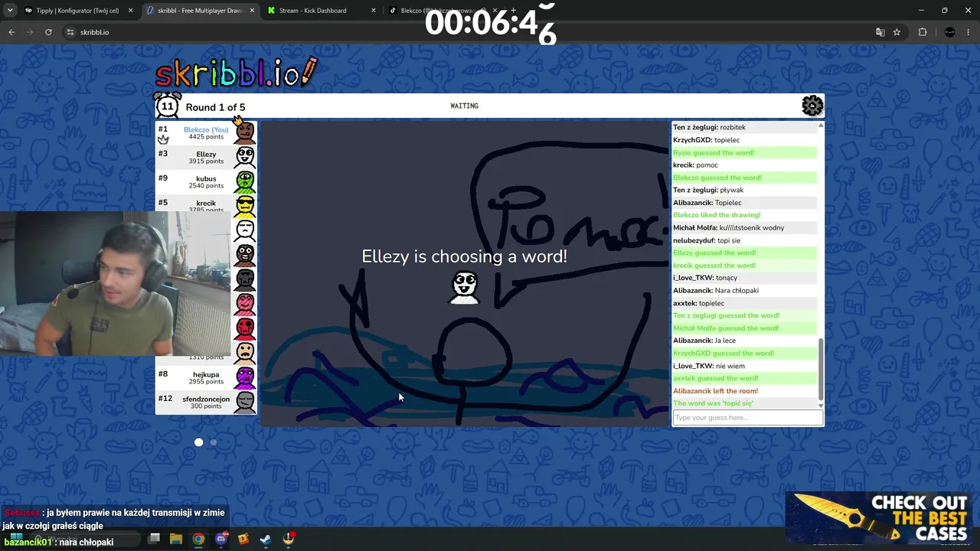Viewport: 980px width, 551px height.
Task: Open the Chrome profile avatar
Action: coord(950,32)
